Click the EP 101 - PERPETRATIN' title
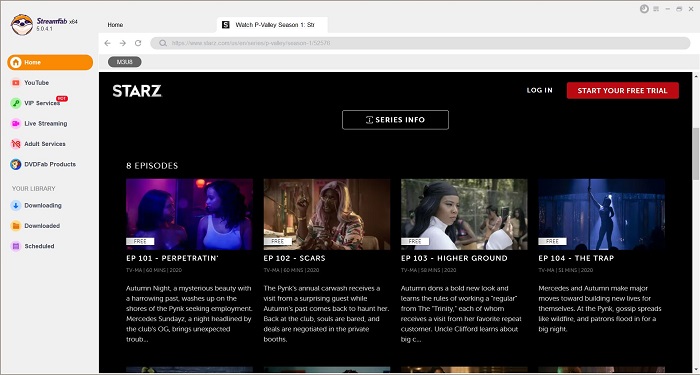Screen dimensions: 700x375 [x=172, y=258]
